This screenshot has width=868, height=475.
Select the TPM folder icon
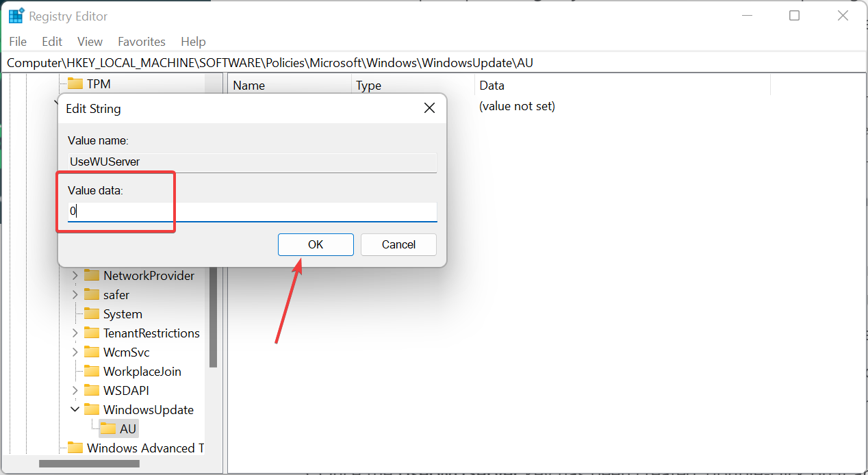pyautogui.click(x=75, y=84)
